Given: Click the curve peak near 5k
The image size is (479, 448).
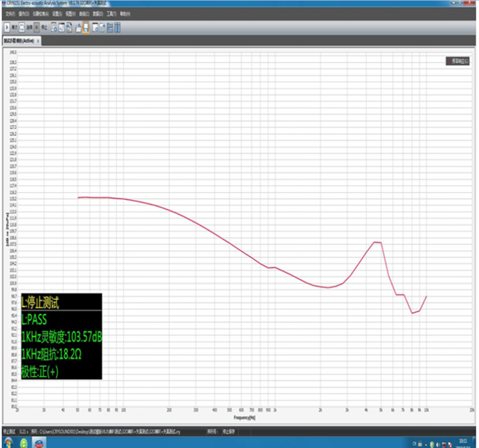Looking at the screenshot, I should click(377, 242).
